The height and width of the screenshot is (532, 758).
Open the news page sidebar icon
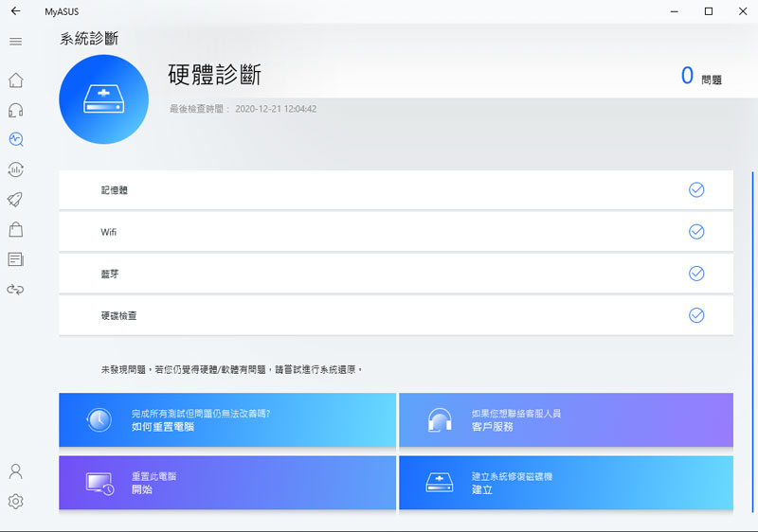coord(16,259)
